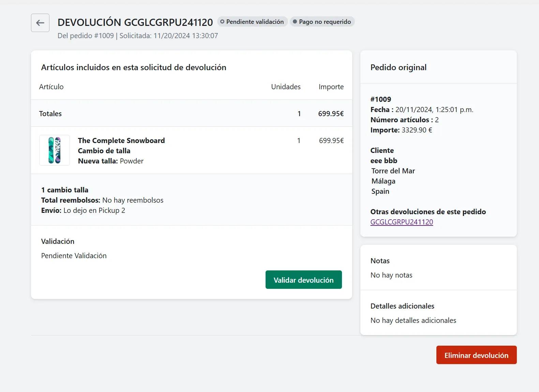The image size is (539, 392).
Task: Click the Totales row label
Action: click(50, 114)
